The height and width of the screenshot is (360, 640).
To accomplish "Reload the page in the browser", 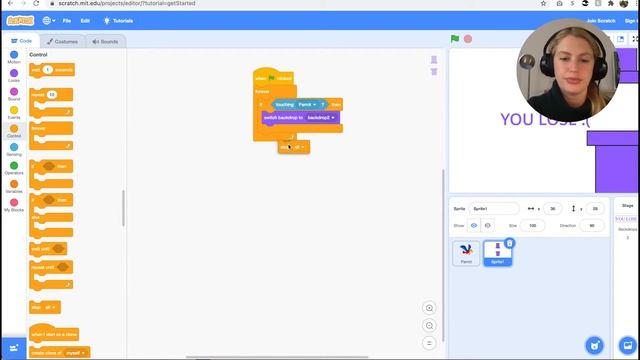I will pyautogui.click(x=36, y=3).
